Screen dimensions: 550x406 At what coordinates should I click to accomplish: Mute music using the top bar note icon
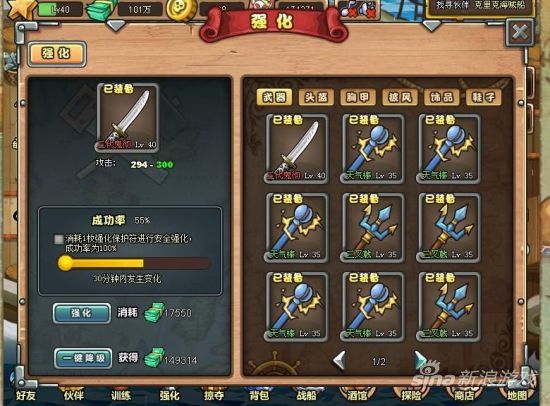348,9
